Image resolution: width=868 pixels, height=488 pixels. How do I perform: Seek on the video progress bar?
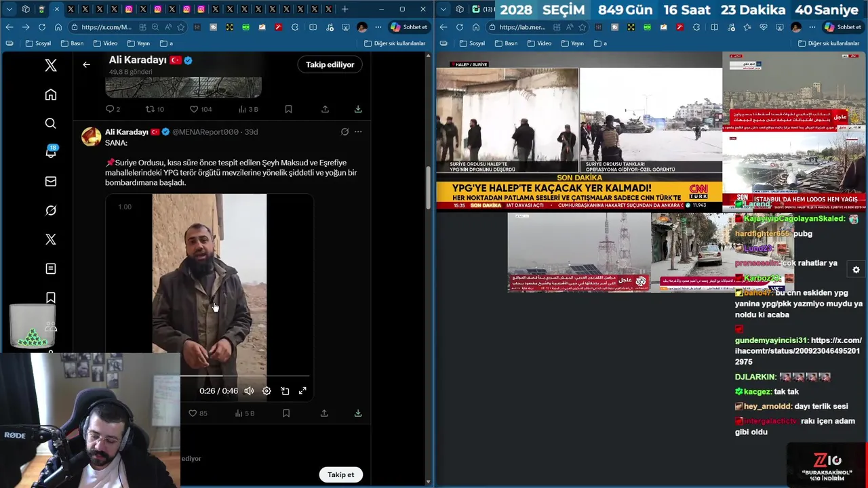point(245,375)
